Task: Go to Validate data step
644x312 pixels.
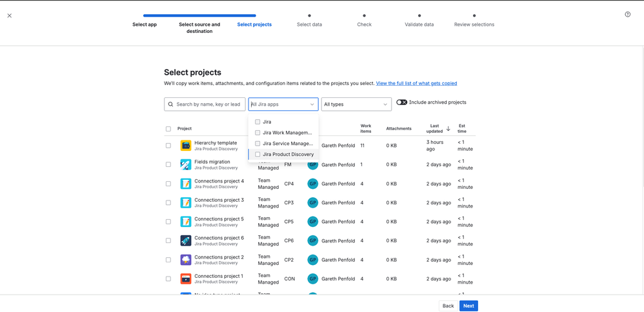Action: tap(419, 24)
